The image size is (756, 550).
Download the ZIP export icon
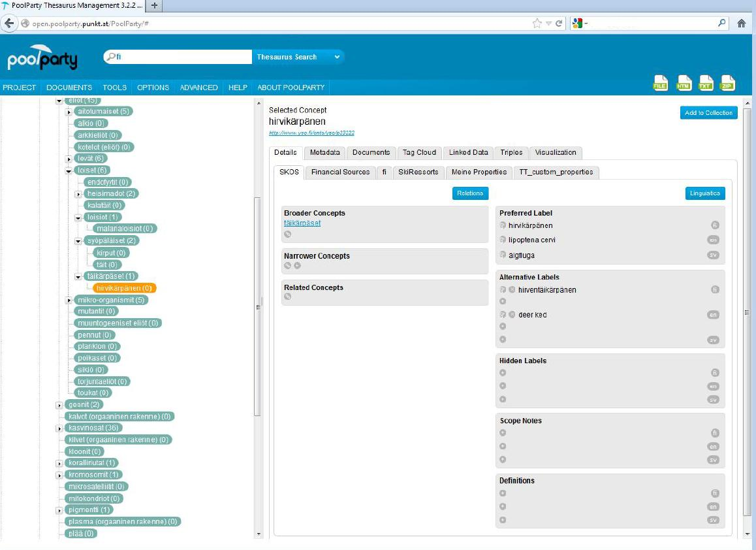coord(727,83)
